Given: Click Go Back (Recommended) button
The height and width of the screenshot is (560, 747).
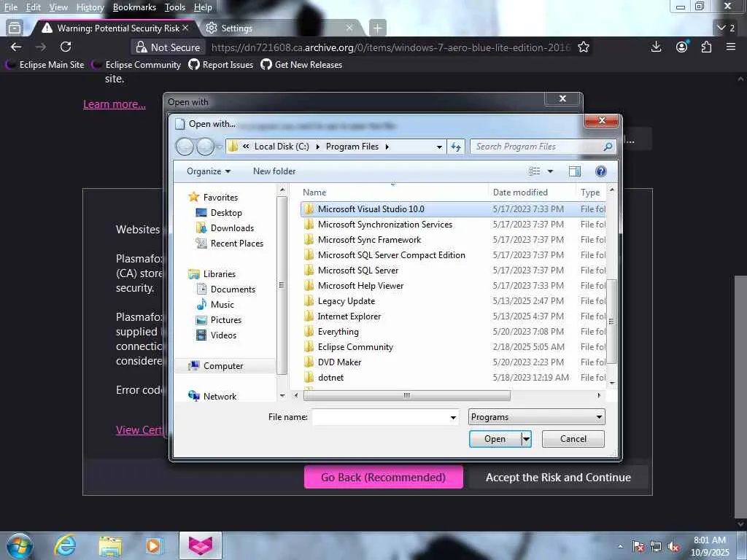Looking at the screenshot, I should (384, 477).
